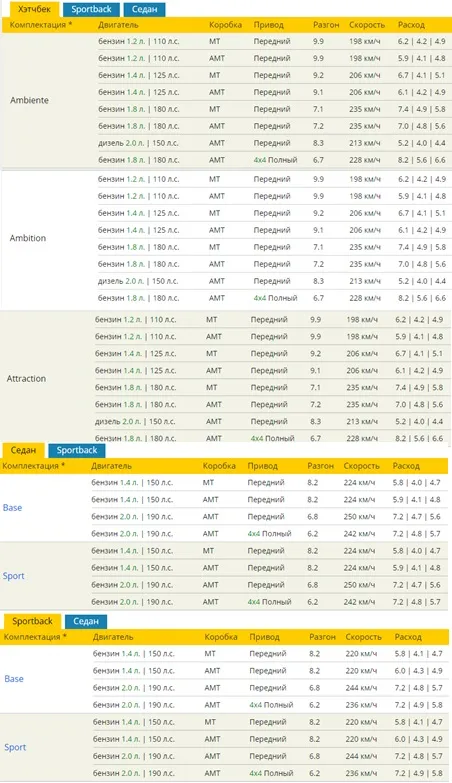This screenshot has width=452, height=783.
Task: Click Комплектация header in sedan table
Action: click(x=34, y=466)
